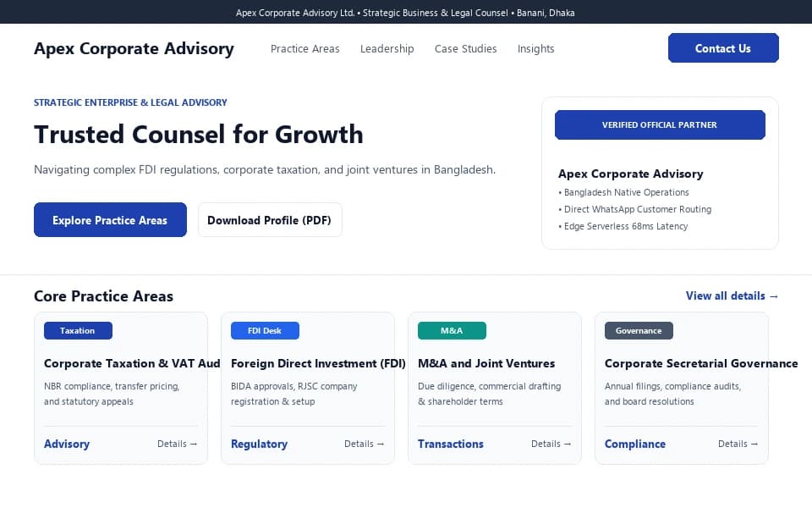Open Case Studies in the navigation

point(465,49)
